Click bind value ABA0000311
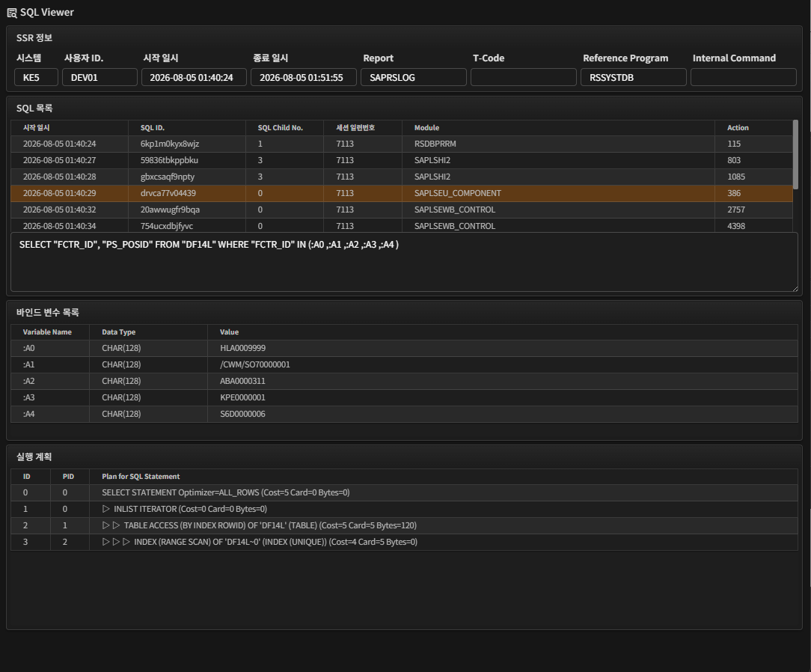The image size is (811, 672). pos(242,381)
